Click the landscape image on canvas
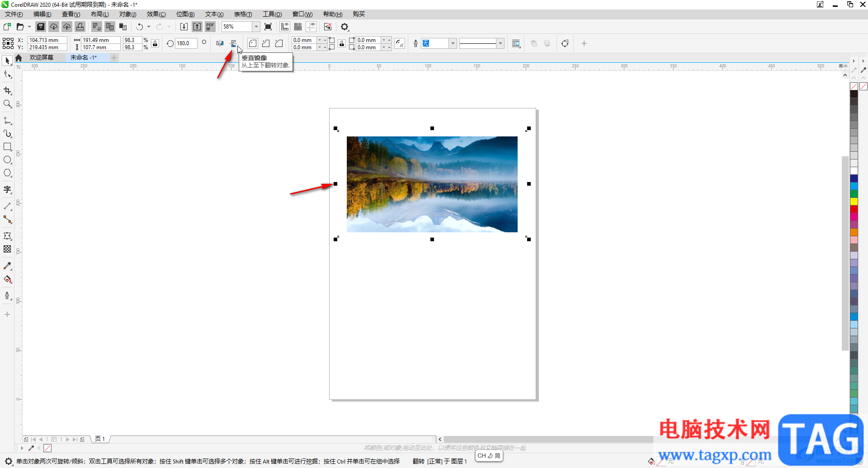Image resolution: width=868 pixels, height=468 pixels. tap(432, 184)
